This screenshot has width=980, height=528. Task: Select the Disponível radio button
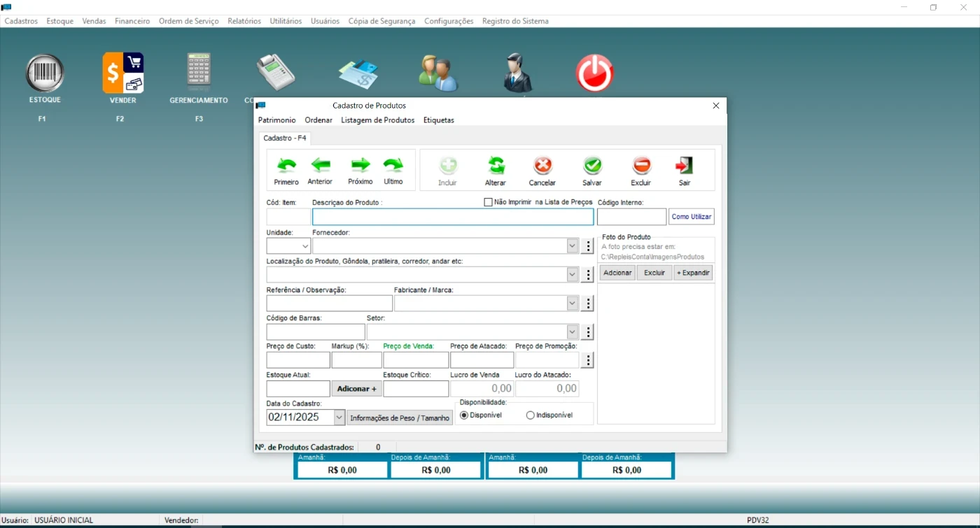pyautogui.click(x=464, y=415)
